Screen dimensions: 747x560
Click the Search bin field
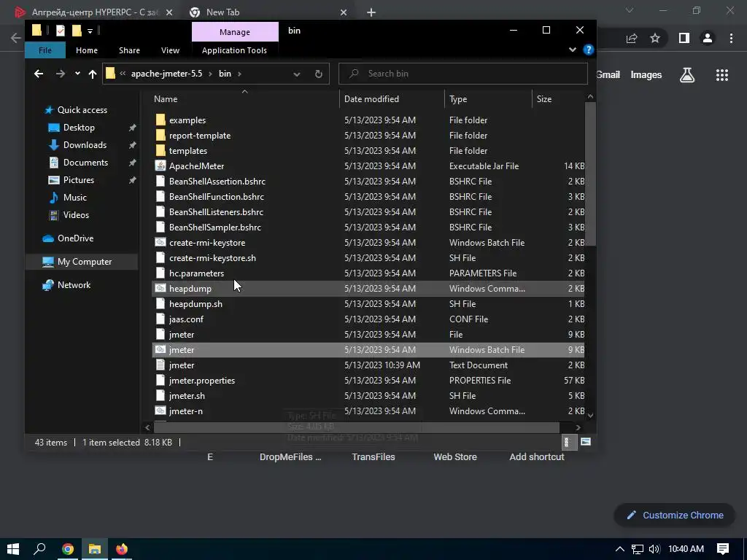[x=463, y=74]
